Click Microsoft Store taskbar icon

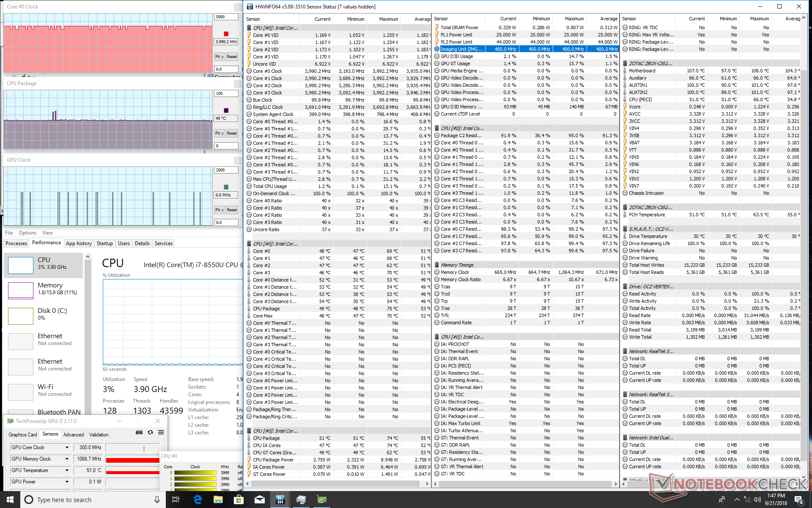239,500
